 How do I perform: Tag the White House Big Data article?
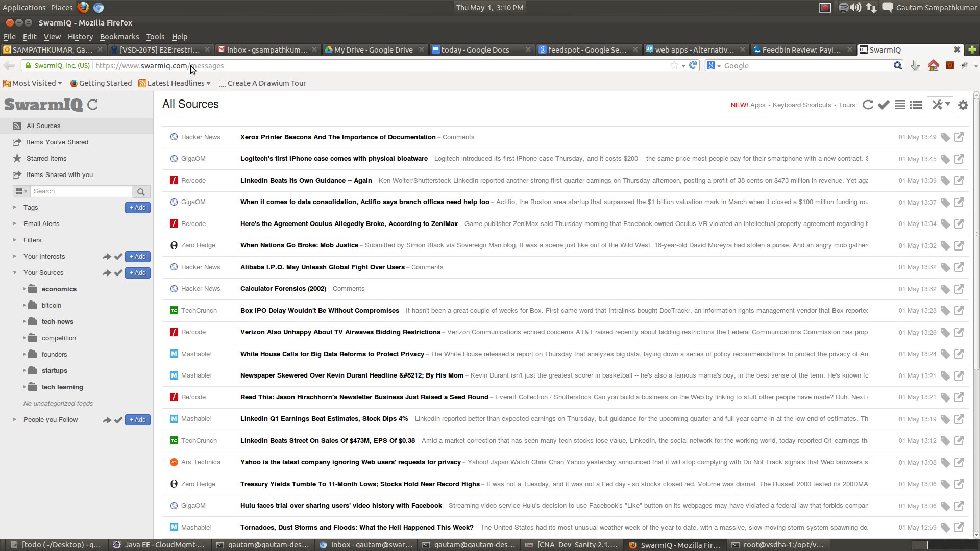click(945, 354)
